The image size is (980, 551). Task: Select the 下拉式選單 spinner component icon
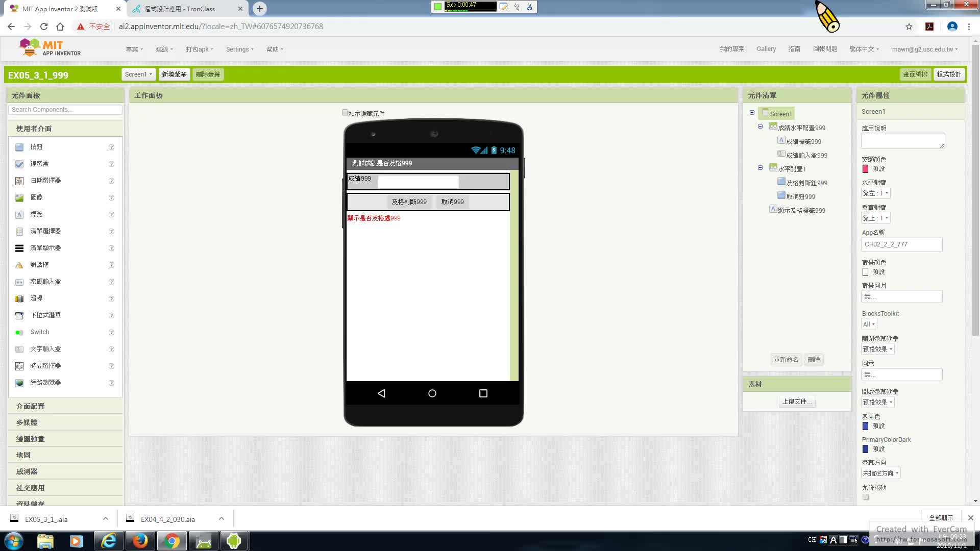19,316
